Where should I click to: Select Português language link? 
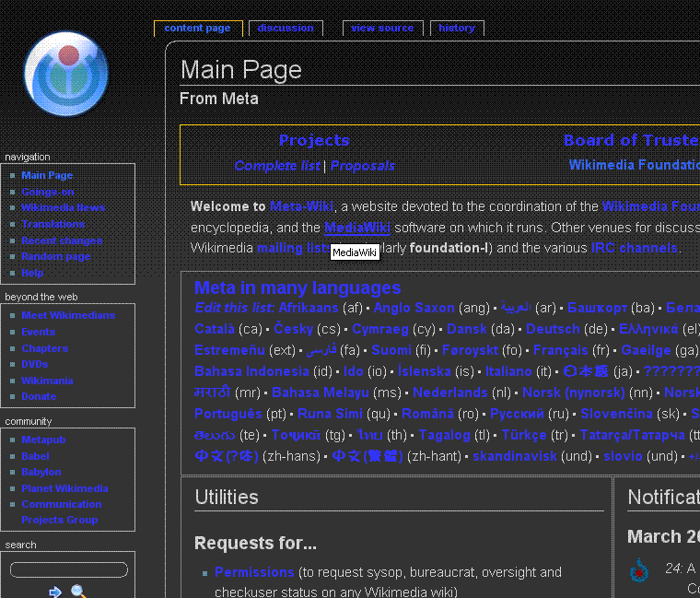[x=228, y=414]
